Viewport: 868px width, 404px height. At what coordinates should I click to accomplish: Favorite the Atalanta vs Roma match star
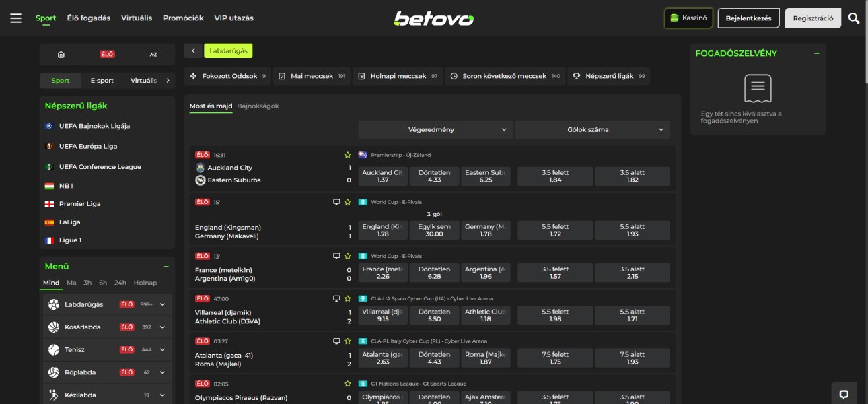pyautogui.click(x=348, y=341)
